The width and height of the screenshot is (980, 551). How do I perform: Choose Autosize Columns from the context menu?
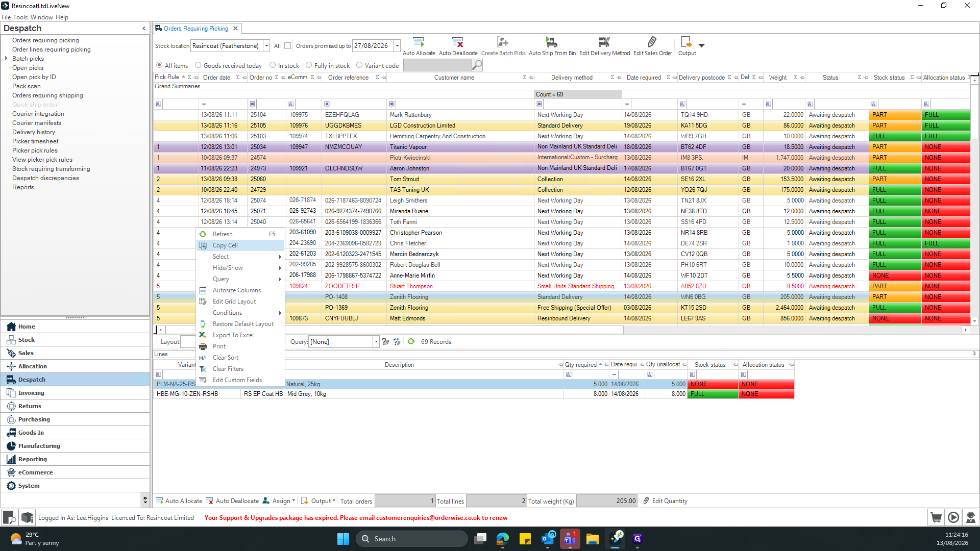click(240, 290)
